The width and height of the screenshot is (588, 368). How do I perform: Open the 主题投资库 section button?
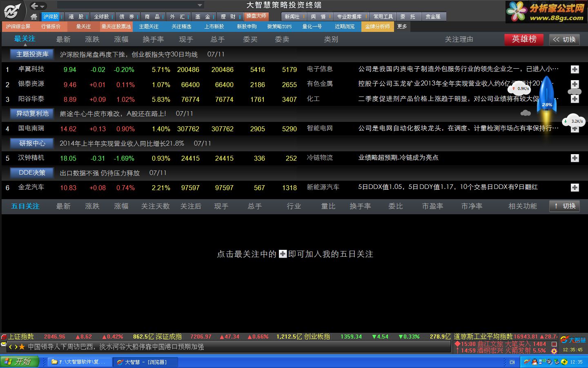(x=32, y=54)
